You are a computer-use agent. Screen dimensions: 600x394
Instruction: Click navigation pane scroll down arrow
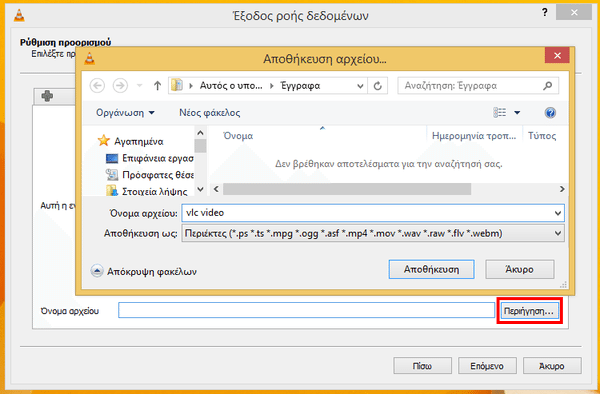point(200,189)
